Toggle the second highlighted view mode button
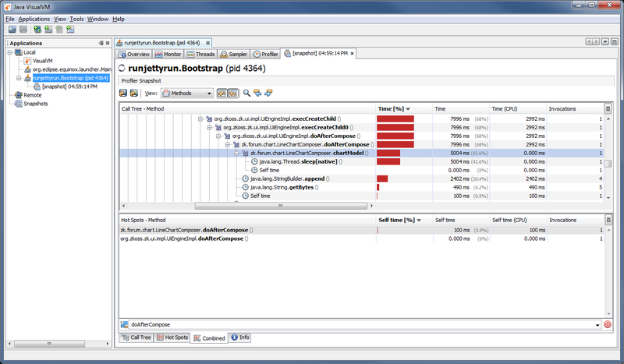 (232, 93)
